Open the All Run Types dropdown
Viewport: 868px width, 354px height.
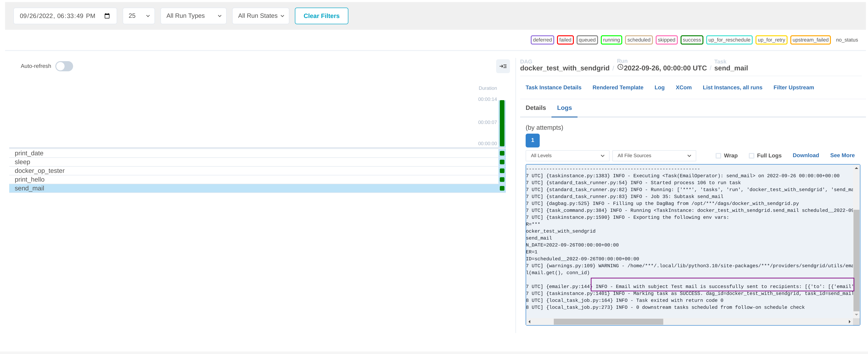[x=193, y=16]
